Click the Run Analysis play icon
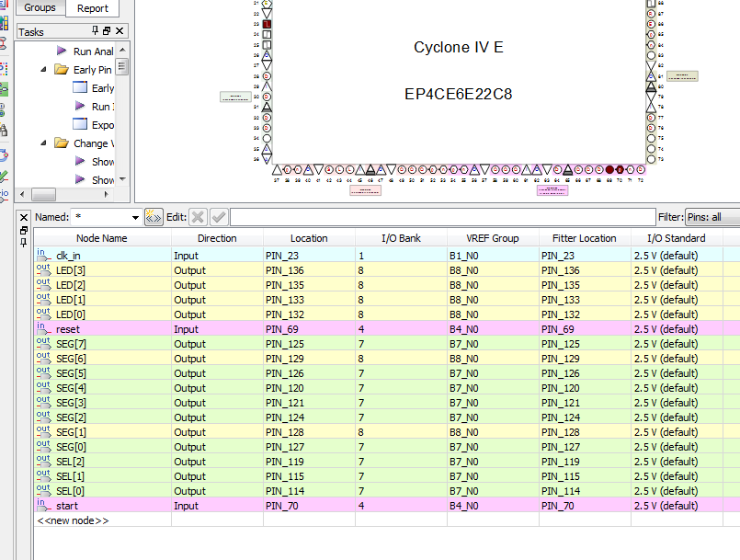 pyautogui.click(x=62, y=50)
